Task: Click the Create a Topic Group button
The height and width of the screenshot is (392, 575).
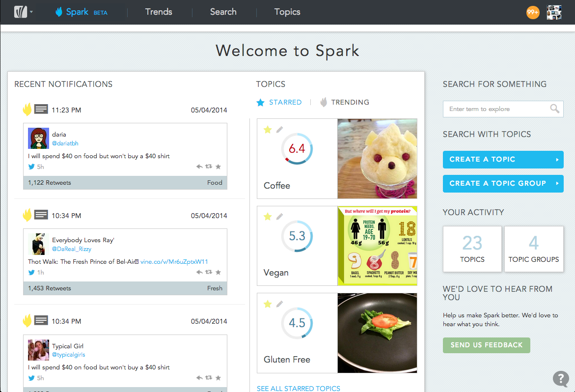Action: pos(503,183)
